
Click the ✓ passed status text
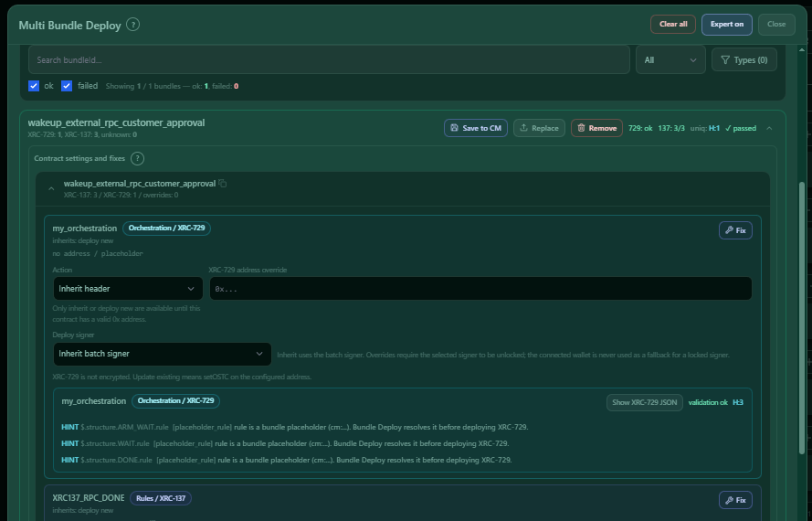click(x=741, y=128)
